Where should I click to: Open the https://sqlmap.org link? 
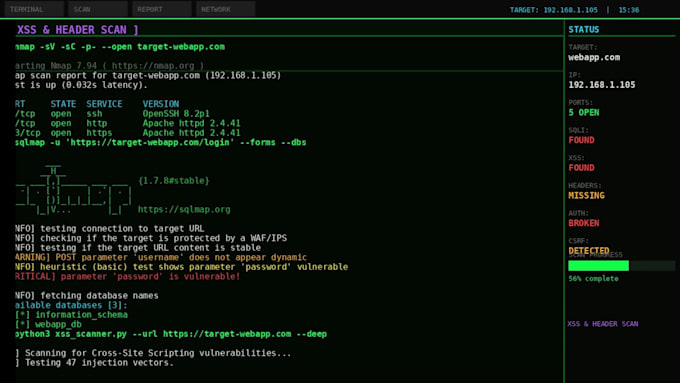pyautogui.click(x=184, y=210)
